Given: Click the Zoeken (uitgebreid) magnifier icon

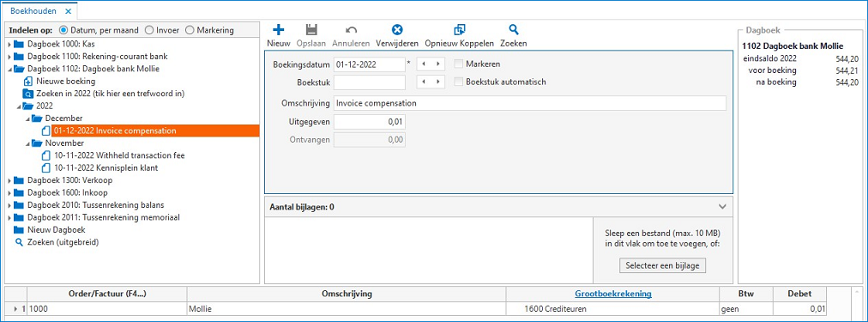Looking at the screenshot, I should click(19, 242).
